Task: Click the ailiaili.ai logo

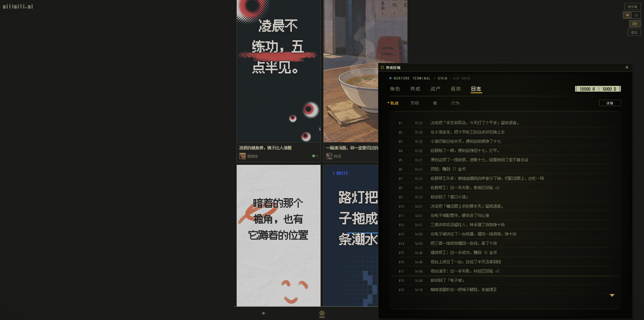Action: coord(18,7)
